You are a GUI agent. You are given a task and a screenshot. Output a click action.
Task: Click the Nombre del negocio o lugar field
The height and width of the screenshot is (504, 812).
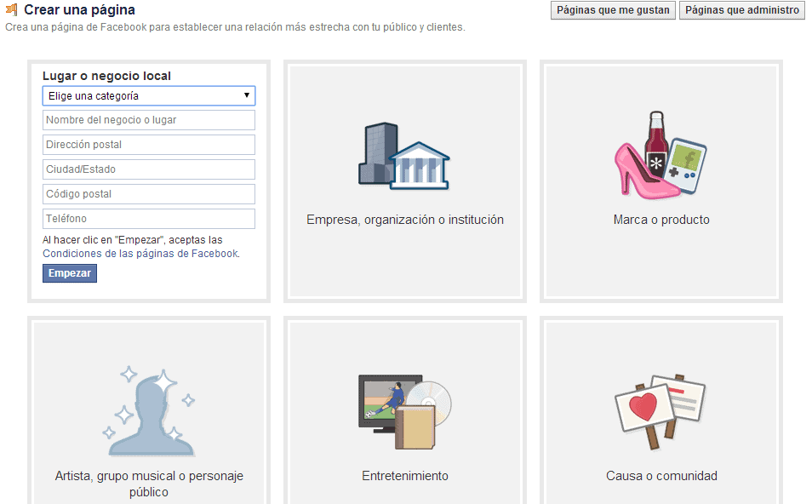coord(149,120)
